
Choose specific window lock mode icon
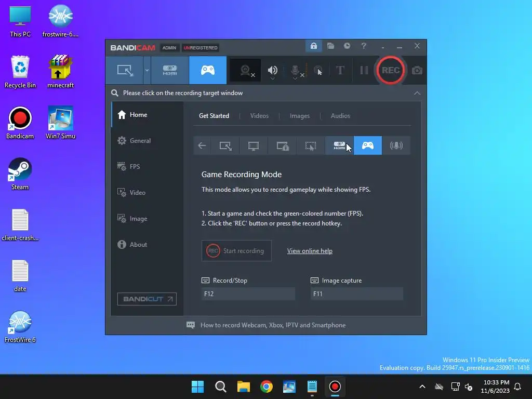coord(282,145)
